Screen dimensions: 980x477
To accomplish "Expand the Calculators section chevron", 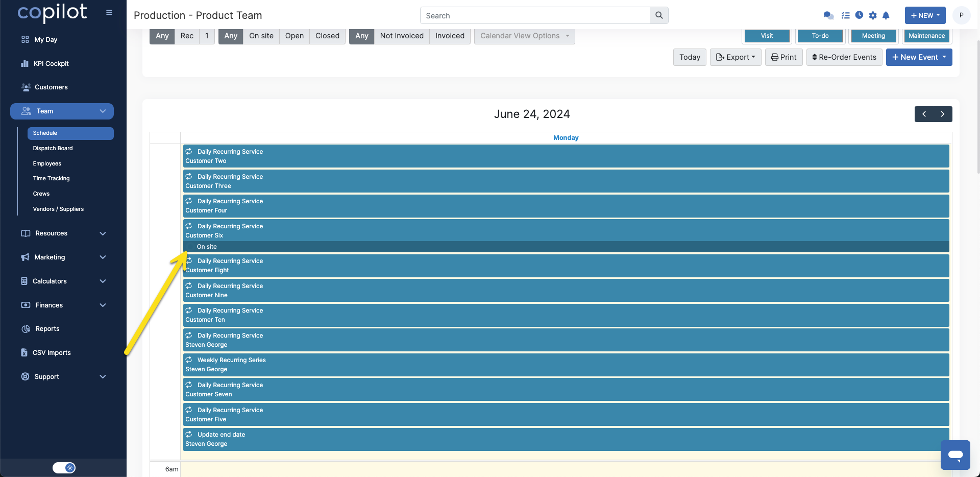I will pyautogui.click(x=103, y=281).
